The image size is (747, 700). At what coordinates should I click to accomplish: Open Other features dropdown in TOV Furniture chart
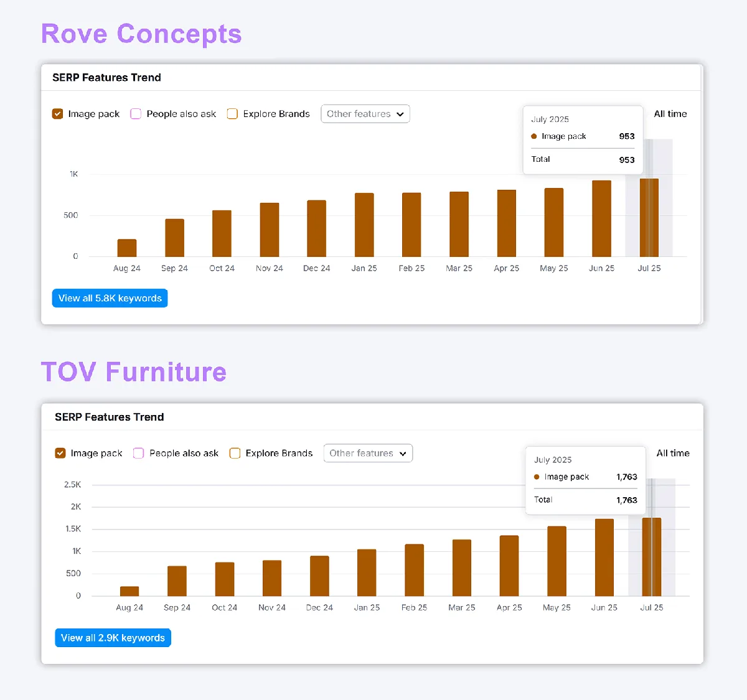[x=368, y=453]
